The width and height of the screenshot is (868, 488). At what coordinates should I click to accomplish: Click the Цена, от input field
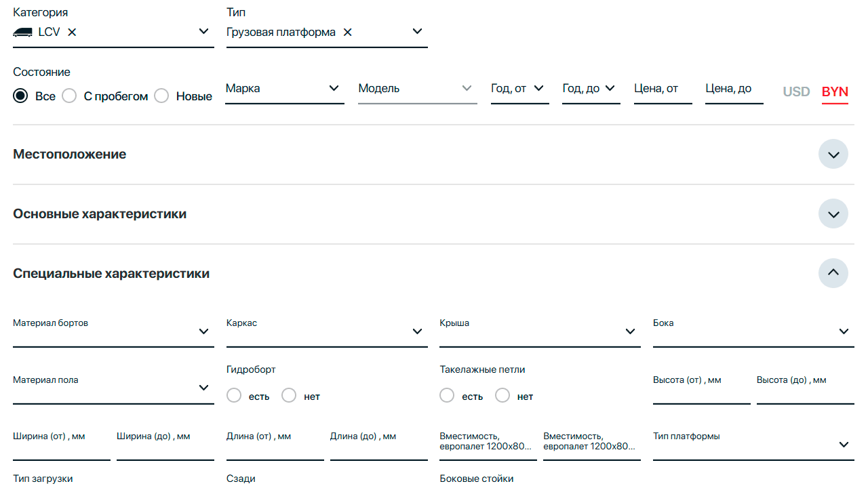click(x=663, y=89)
